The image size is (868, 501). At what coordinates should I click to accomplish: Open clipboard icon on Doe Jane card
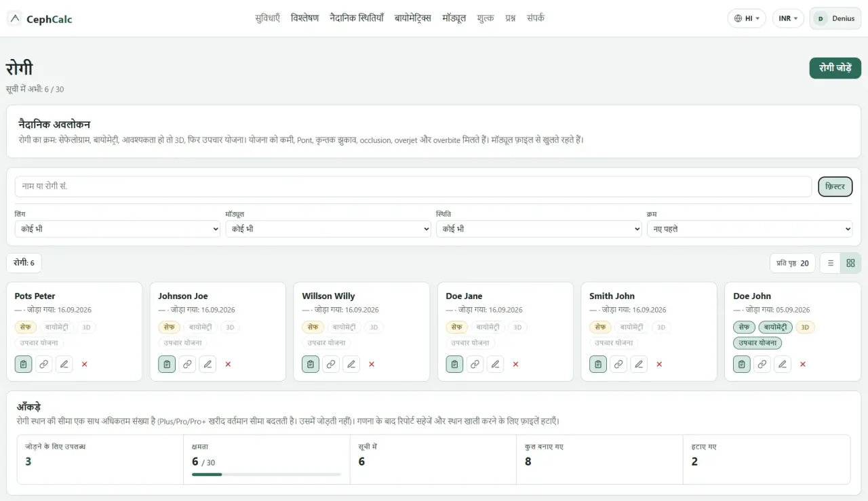click(454, 364)
